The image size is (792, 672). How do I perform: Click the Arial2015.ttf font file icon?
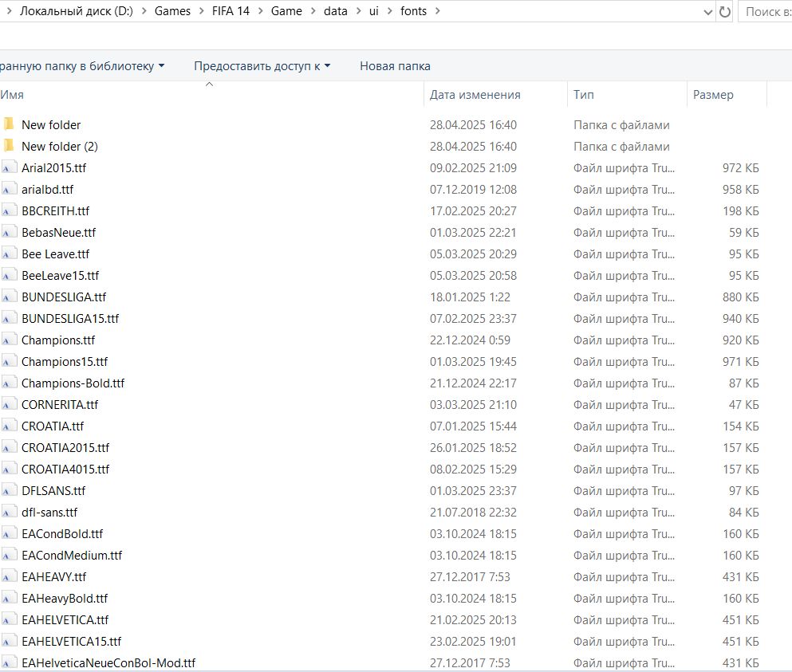pos(9,167)
